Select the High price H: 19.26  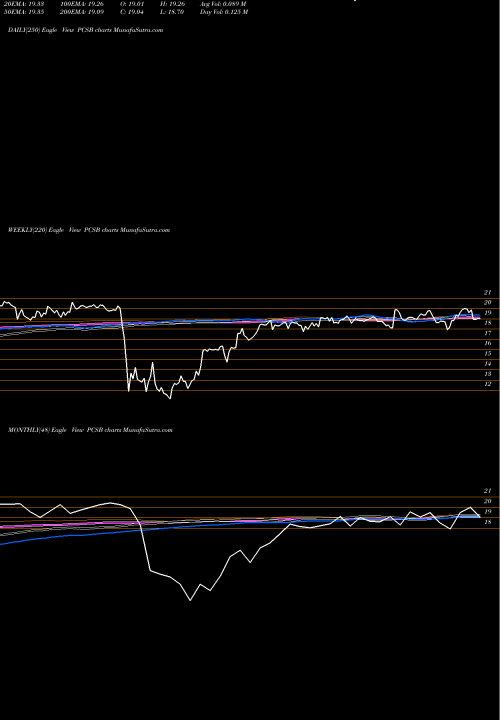point(172,3)
